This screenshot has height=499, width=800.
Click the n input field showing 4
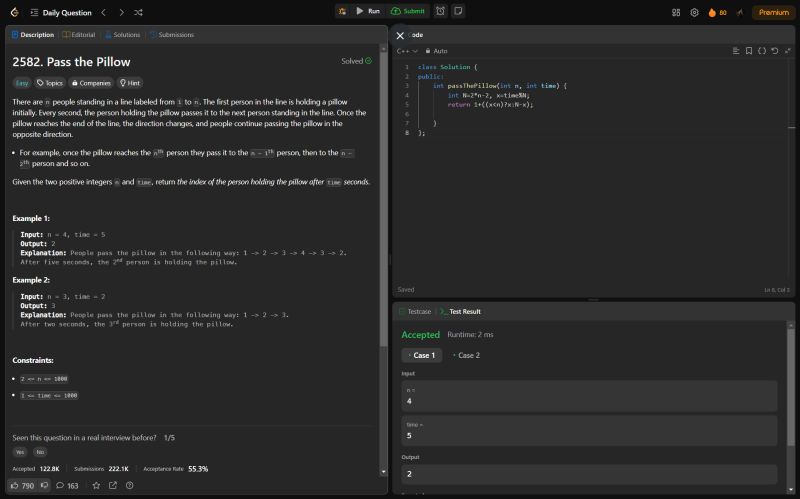point(589,396)
